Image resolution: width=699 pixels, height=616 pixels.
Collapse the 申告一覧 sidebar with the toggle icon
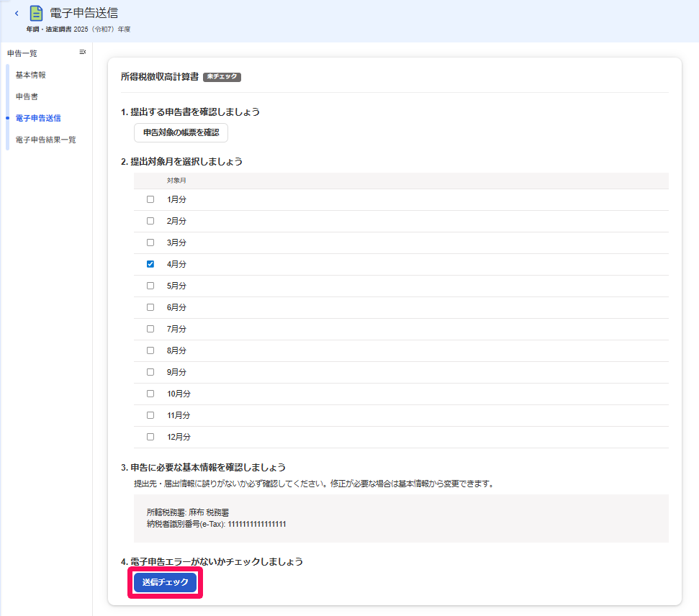click(83, 52)
